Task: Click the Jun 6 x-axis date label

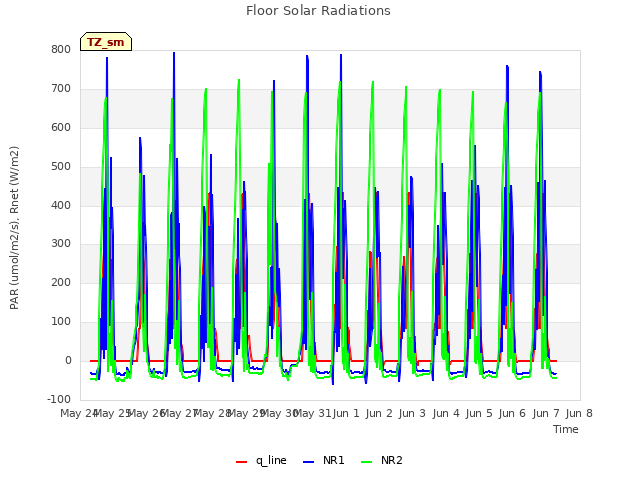Action: pos(512,413)
